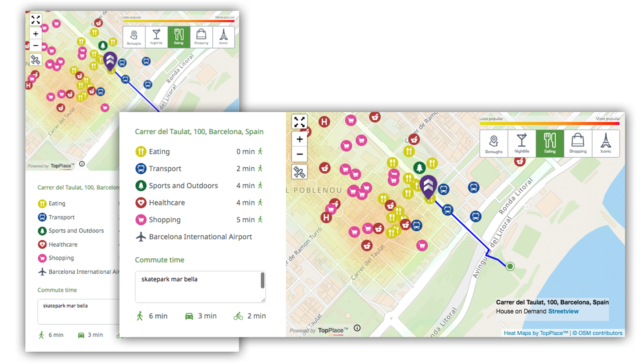The height and width of the screenshot is (364, 641).
Task: Click the green tree park marker
Action: pyautogui.click(x=419, y=167)
